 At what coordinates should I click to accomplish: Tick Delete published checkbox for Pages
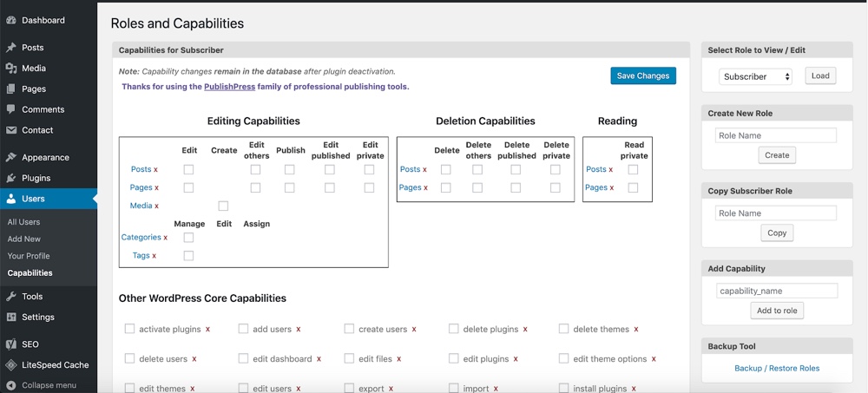tap(516, 187)
